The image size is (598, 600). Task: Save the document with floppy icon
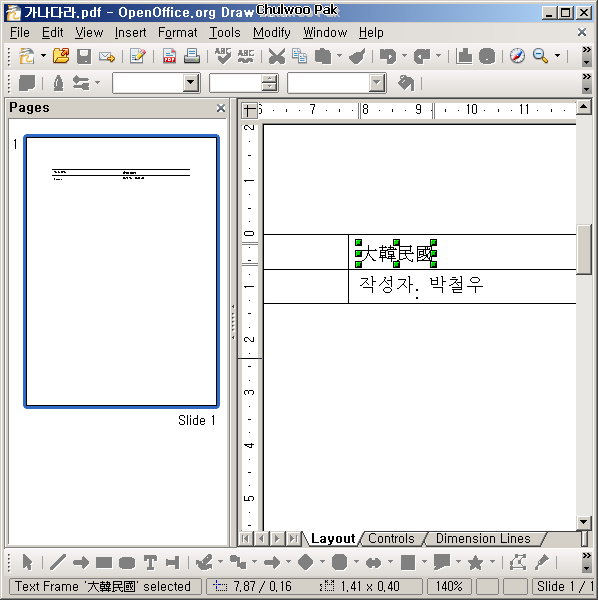point(84,56)
